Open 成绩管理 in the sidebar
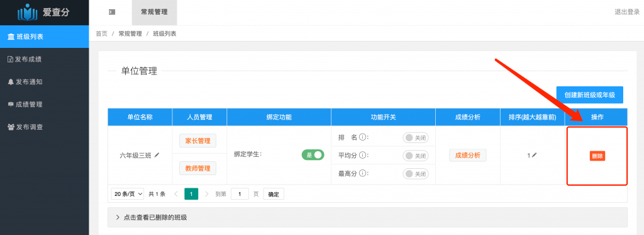644x235 pixels. [45, 105]
